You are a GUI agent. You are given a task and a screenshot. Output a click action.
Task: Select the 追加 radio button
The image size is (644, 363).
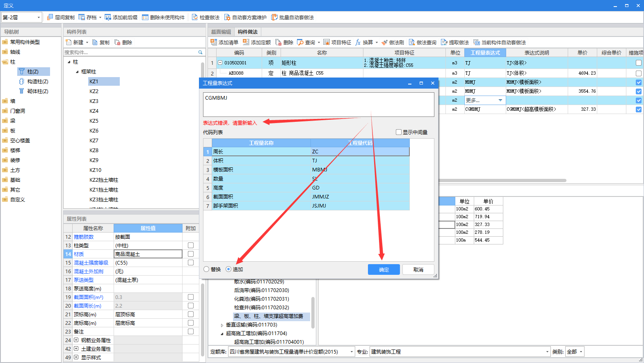click(228, 269)
